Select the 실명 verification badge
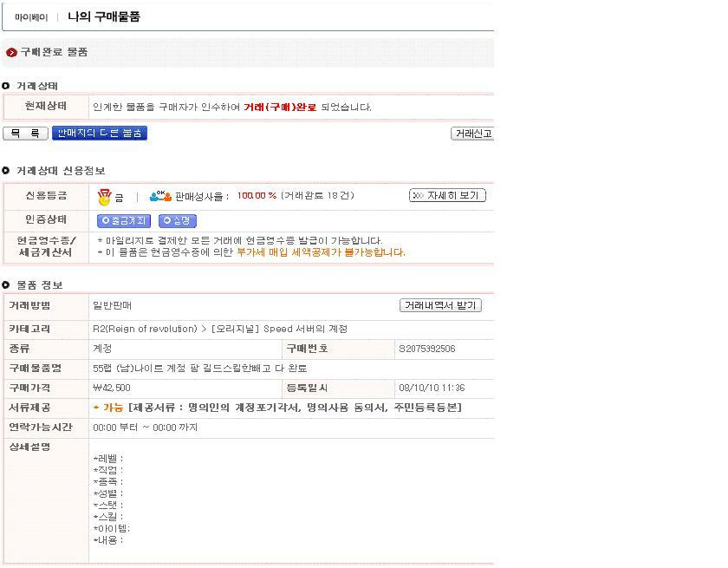This screenshot has width=728, height=568. 177,220
